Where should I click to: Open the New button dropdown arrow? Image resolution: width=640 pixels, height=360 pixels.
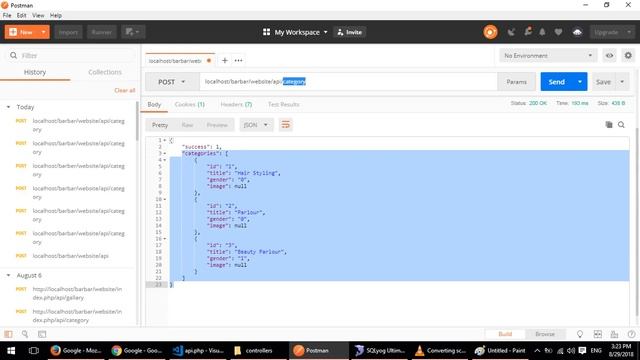(43, 32)
